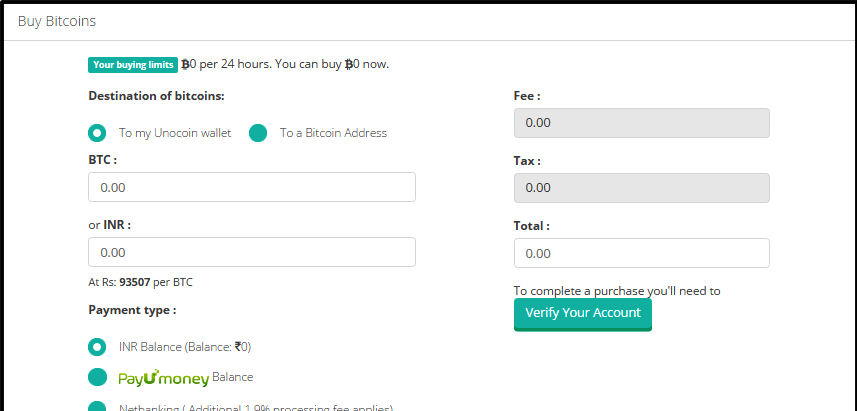Click the Bitcoin symbol in 'You can buy' text

pos(349,64)
